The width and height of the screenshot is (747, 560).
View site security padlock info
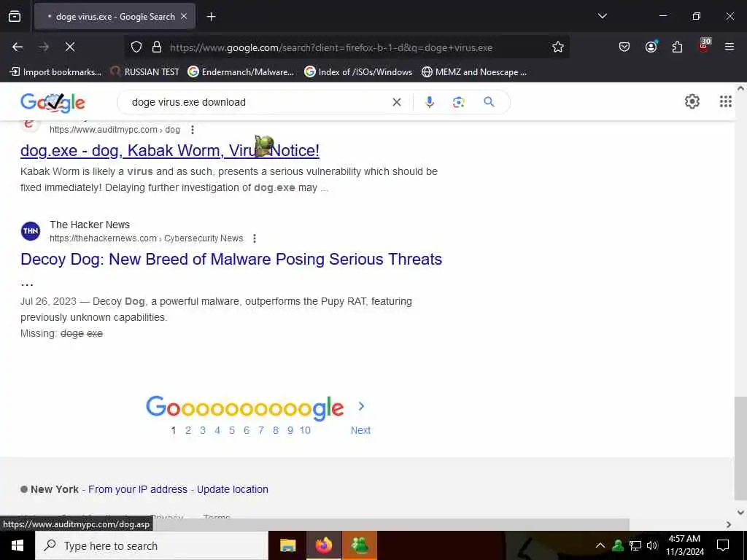(x=157, y=47)
